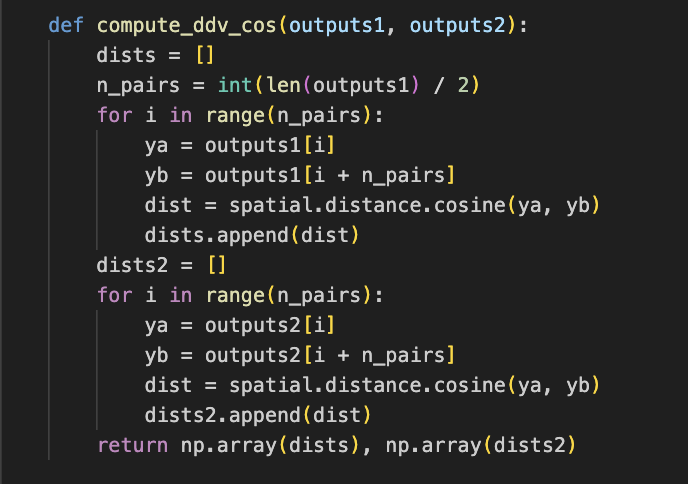This screenshot has width=688, height=484.
Task: Click the int call on n_pairs line
Action: (x=235, y=85)
